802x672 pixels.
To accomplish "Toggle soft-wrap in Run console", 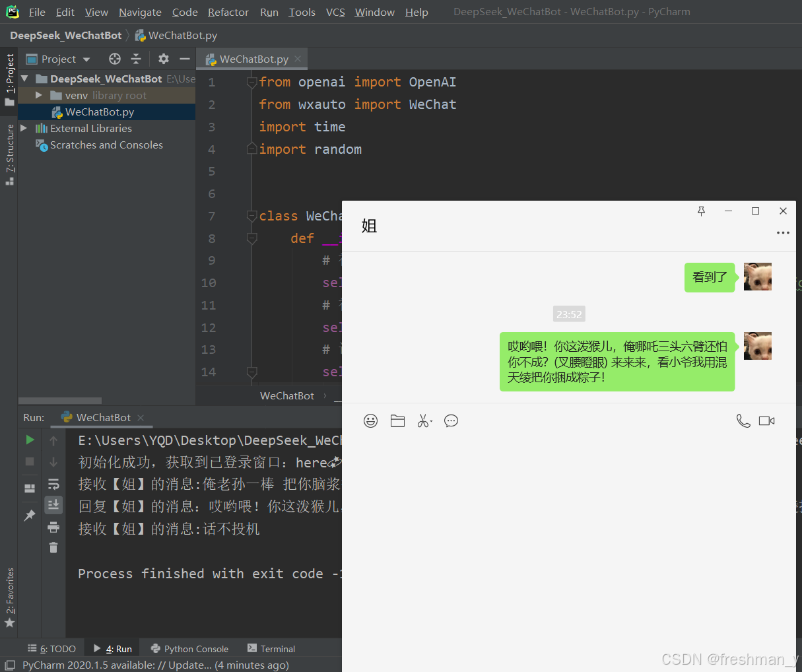I will pos(53,484).
